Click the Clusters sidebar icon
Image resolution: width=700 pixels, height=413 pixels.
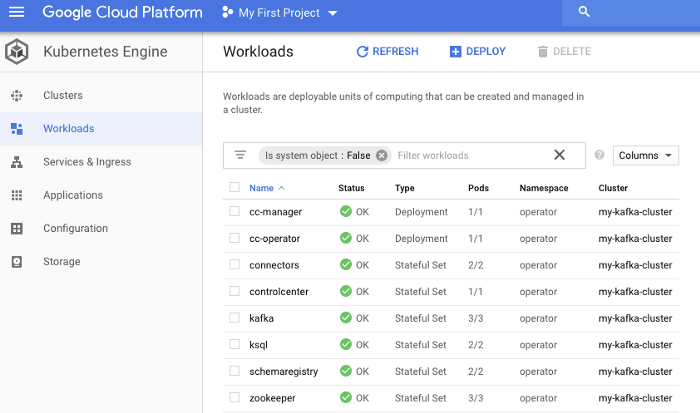[x=17, y=96]
